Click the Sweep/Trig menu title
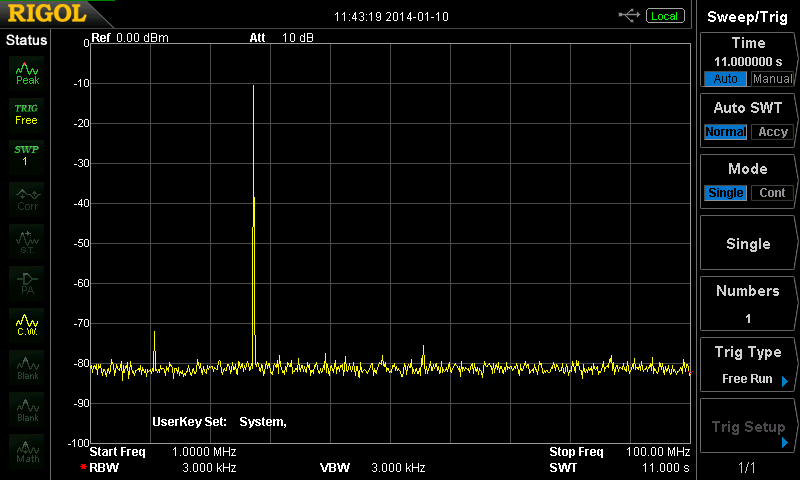 tap(747, 17)
